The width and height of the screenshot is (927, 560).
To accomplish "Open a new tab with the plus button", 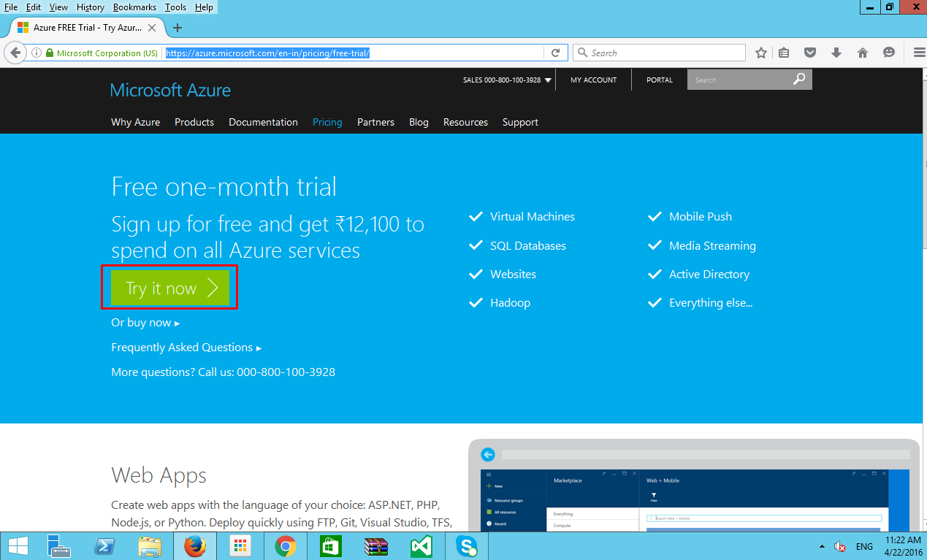I will 177,28.
